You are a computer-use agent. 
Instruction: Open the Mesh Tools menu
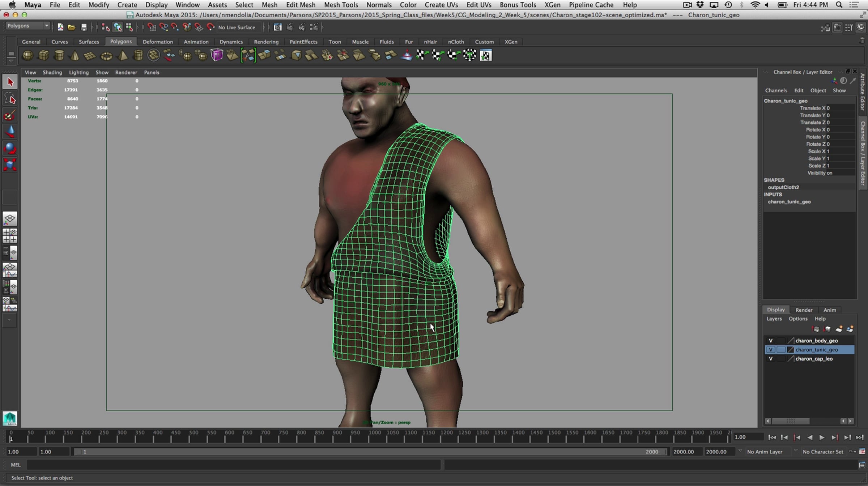tap(341, 5)
